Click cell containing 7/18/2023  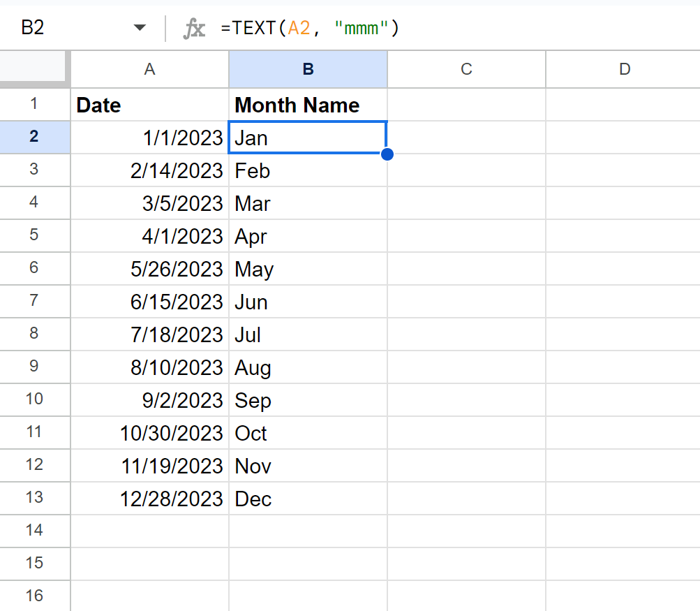(149, 334)
